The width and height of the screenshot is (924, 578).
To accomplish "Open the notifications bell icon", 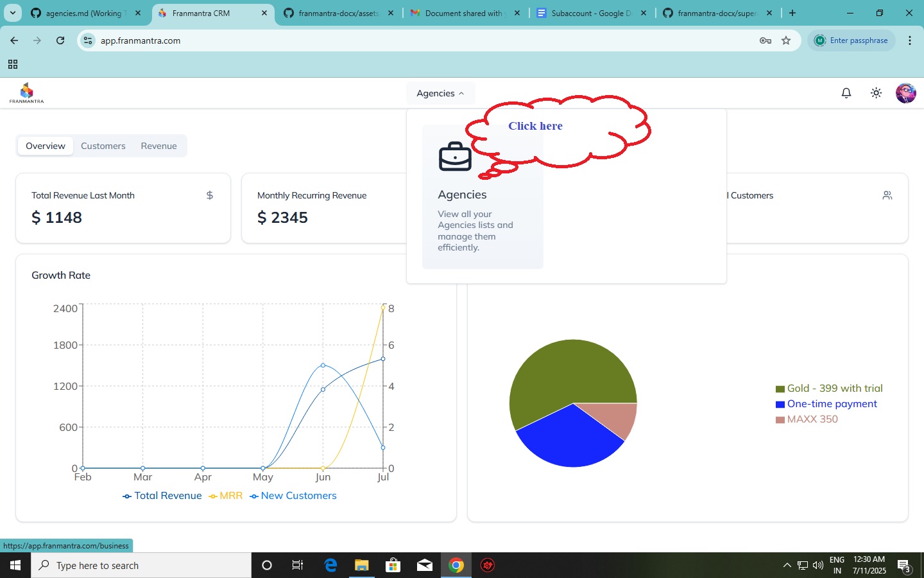I will (846, 93).
